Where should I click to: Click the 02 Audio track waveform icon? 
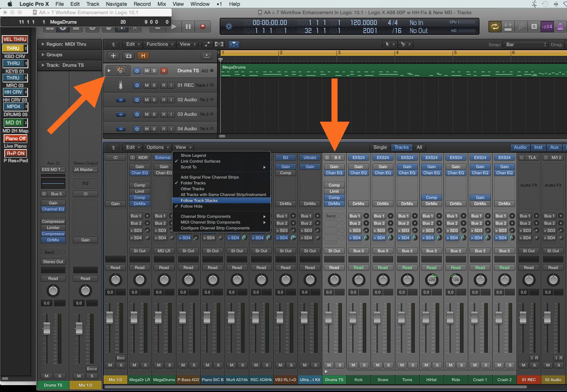(x=121, y=100)
